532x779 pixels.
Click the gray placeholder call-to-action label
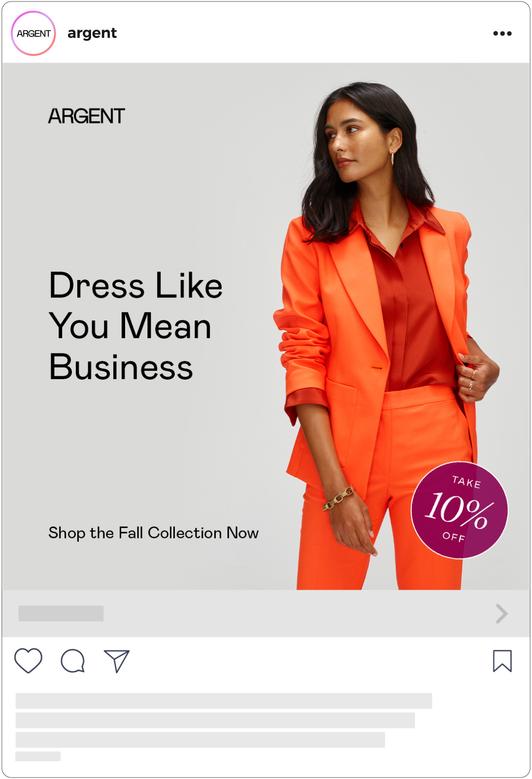click(x=61, y=613)
